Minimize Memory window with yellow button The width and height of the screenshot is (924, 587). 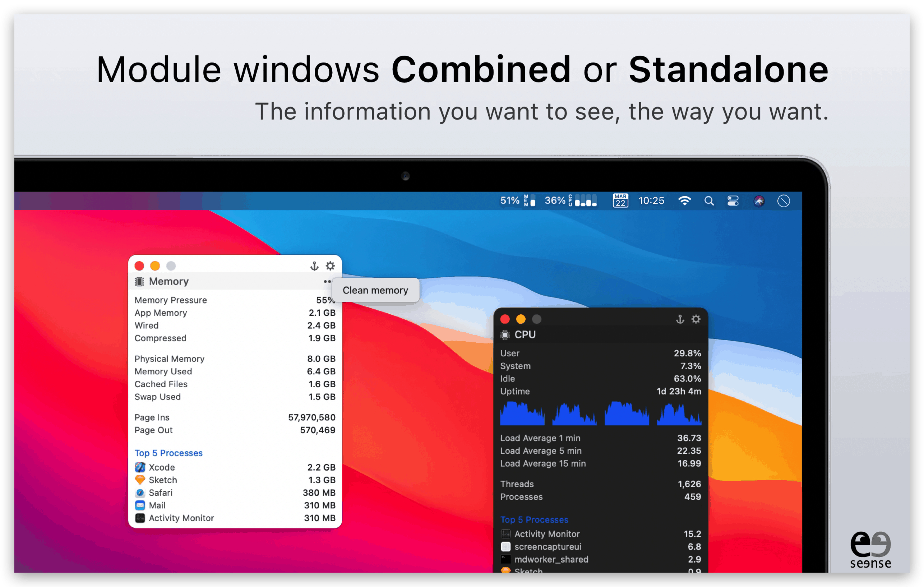155,266
